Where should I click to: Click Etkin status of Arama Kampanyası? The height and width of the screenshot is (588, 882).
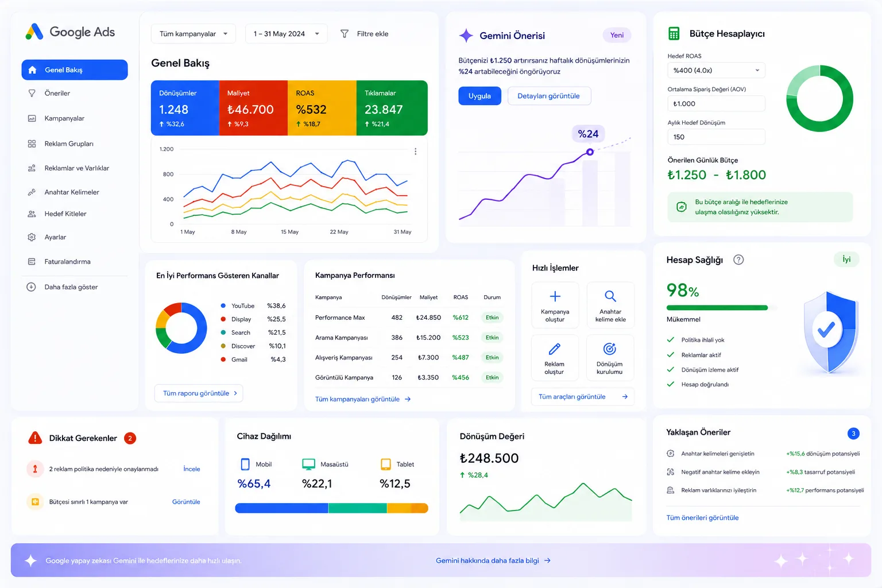[492, 338]
